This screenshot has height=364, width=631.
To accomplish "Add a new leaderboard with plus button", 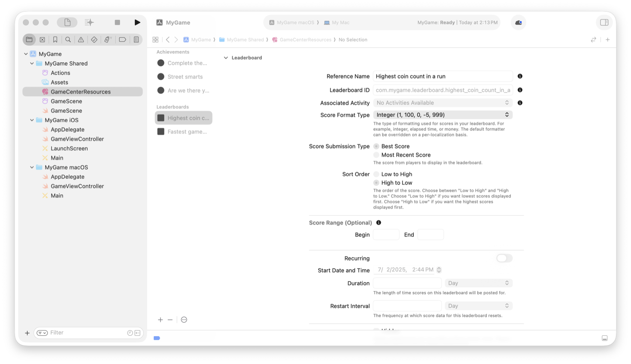I will tap(160, 319).
